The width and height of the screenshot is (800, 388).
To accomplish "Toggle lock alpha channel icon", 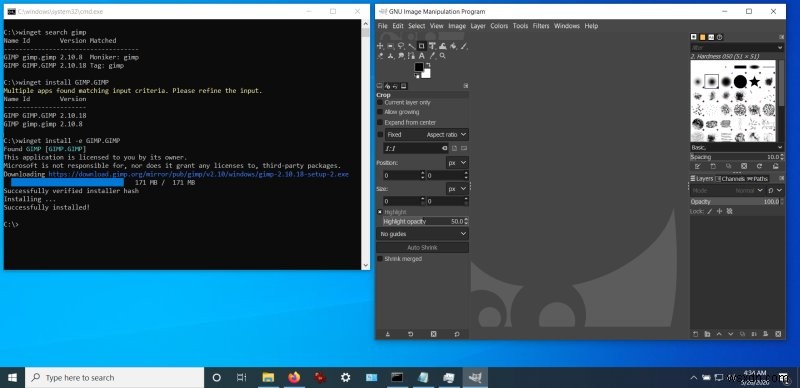I will [730, 211].
